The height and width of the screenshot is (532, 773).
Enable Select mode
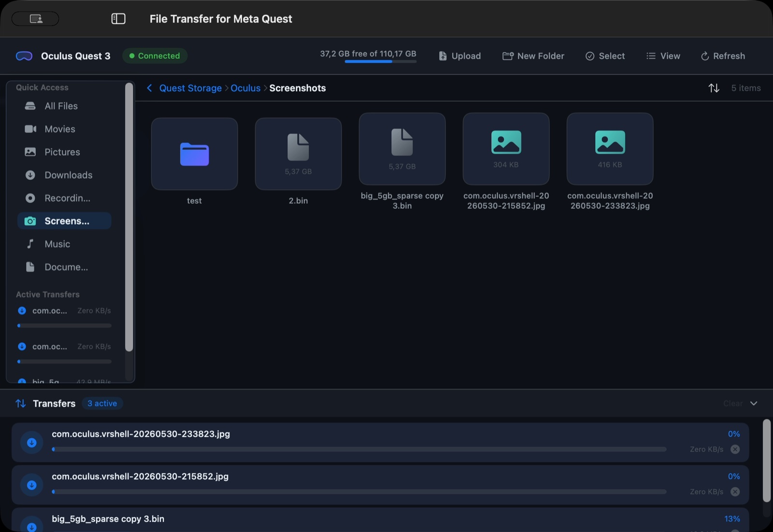coord(605,56)
